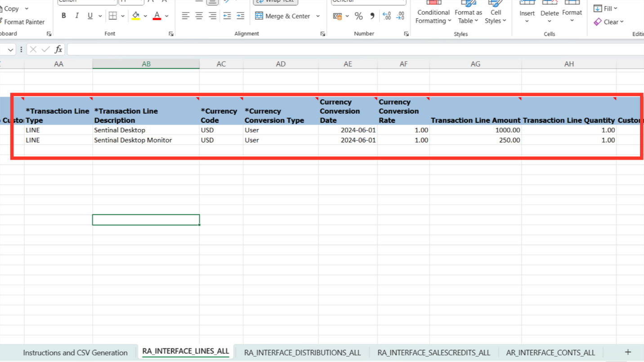The height and width of the screenshot is (362, 644).
Task: Open Font settings dialog launcher
Action: 171,34
